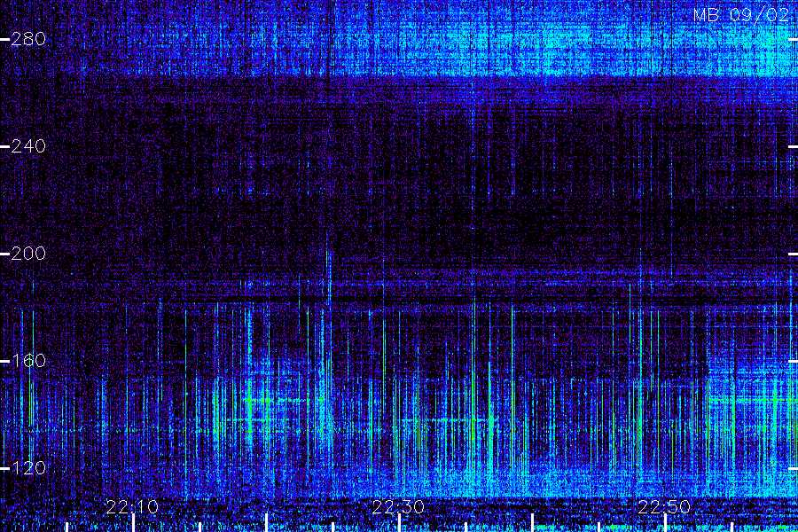The width and height of the screenshot is (798, 532).
Task: Click the 22:50 time axis label
Action: [665, 507]
